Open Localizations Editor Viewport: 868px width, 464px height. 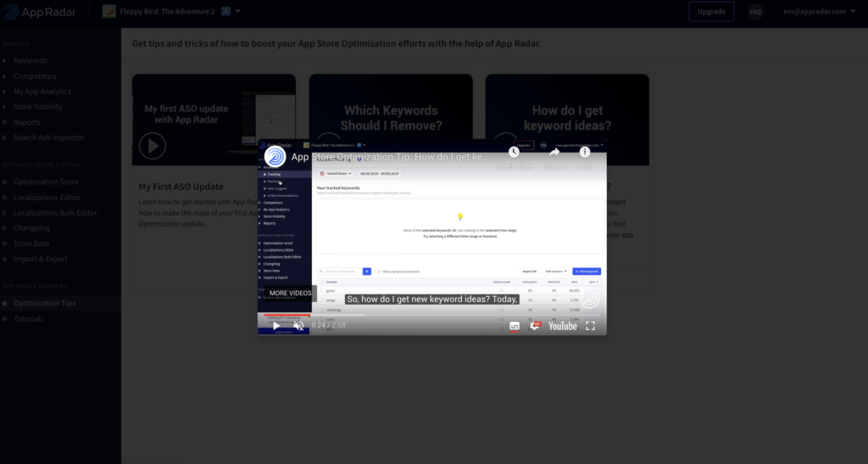click(x=47, y=197)
